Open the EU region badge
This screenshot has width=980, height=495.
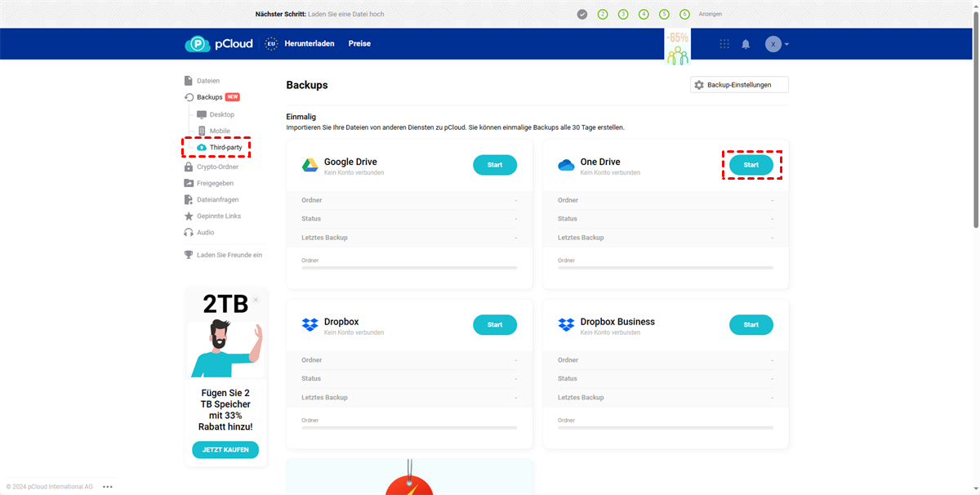point(271,44)
